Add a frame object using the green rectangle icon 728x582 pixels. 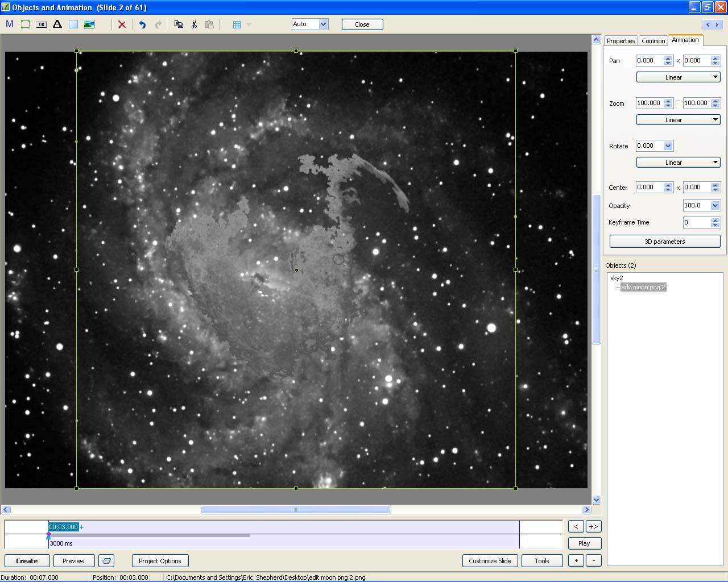(x=26, y=24)
